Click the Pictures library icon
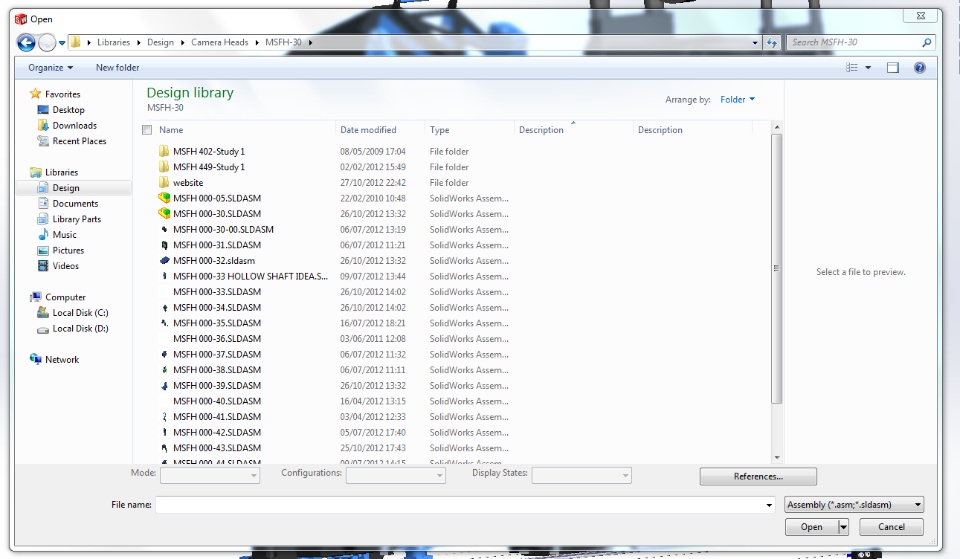This screenshot has width=960, height=559. (43, 250)
